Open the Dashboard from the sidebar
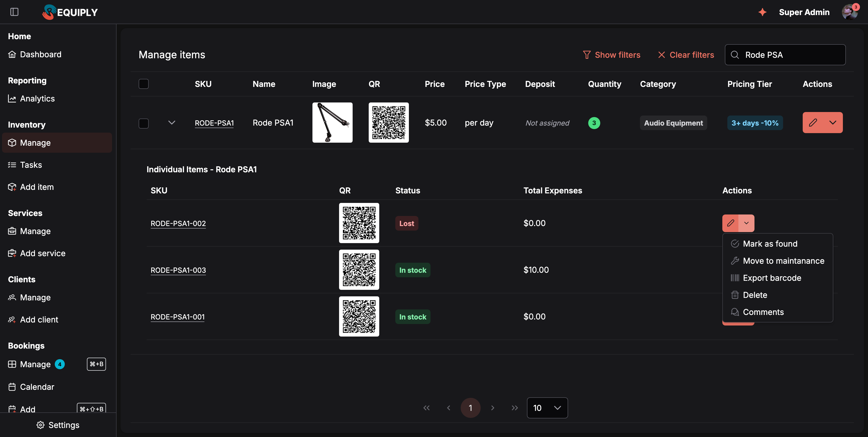 tap(35, 54)
